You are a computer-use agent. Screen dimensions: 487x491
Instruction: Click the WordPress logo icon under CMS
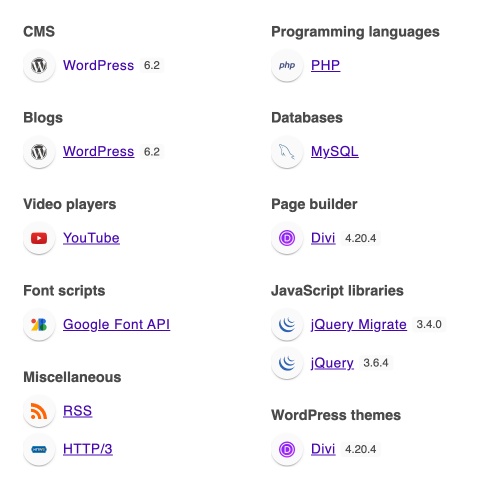39,65
